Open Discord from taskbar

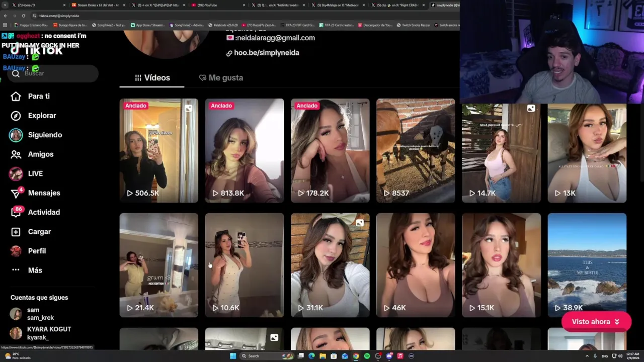click(x=389, y=356)
